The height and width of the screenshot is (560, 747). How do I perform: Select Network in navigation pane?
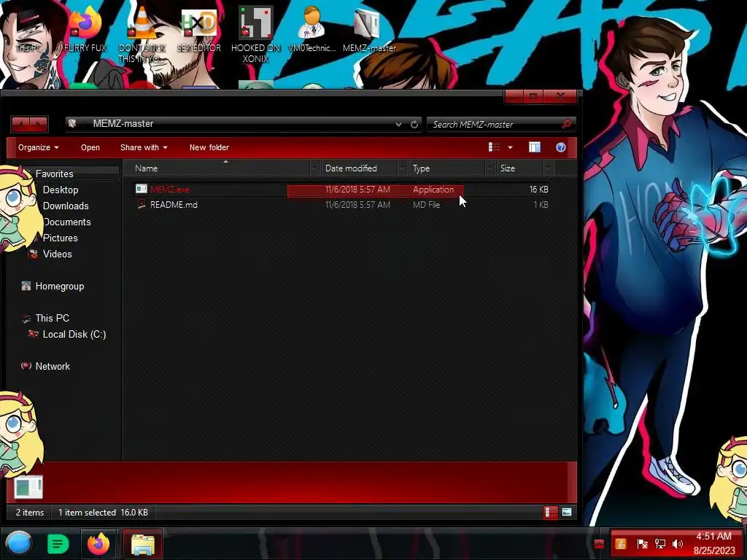pos(53,366)
